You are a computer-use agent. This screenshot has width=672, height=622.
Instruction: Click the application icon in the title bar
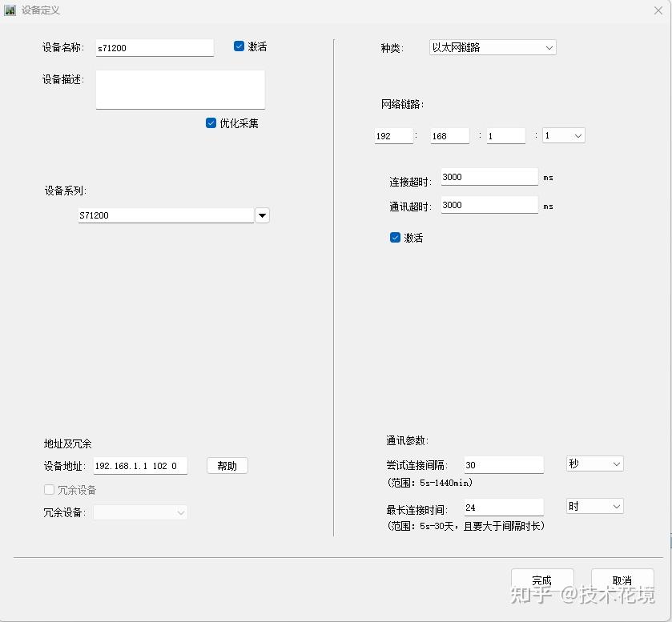pos(11,10)
